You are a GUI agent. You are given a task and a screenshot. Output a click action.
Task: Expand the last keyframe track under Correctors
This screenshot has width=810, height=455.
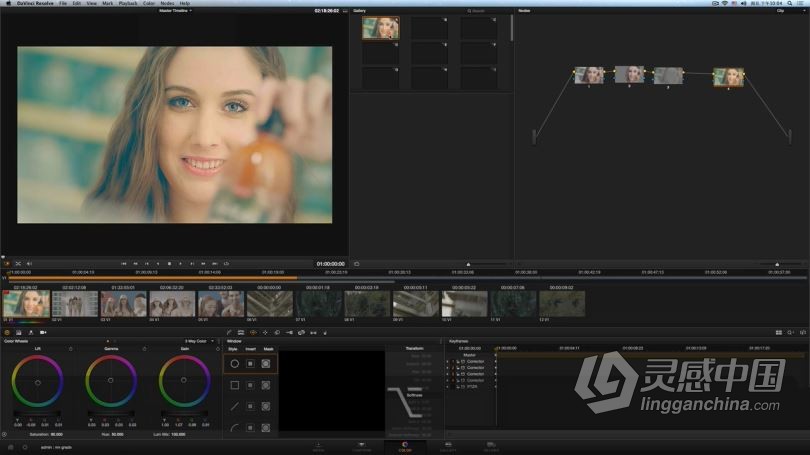coord(448,386)
